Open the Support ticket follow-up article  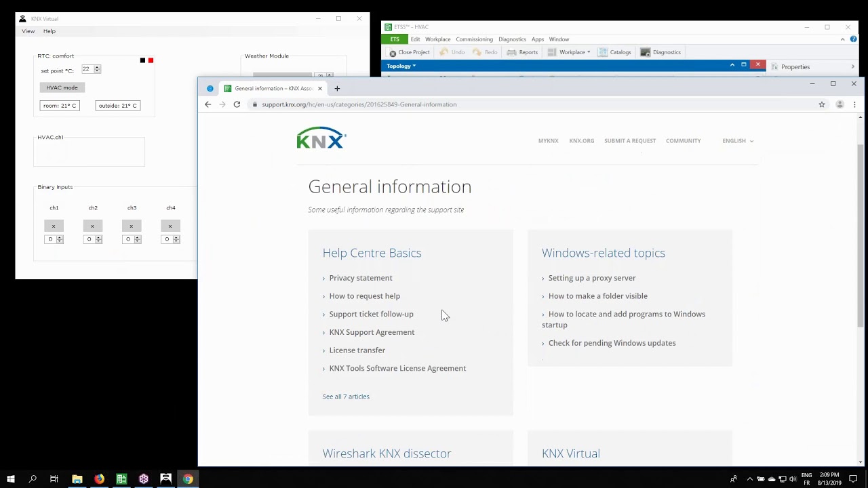(x=371, y=314)
